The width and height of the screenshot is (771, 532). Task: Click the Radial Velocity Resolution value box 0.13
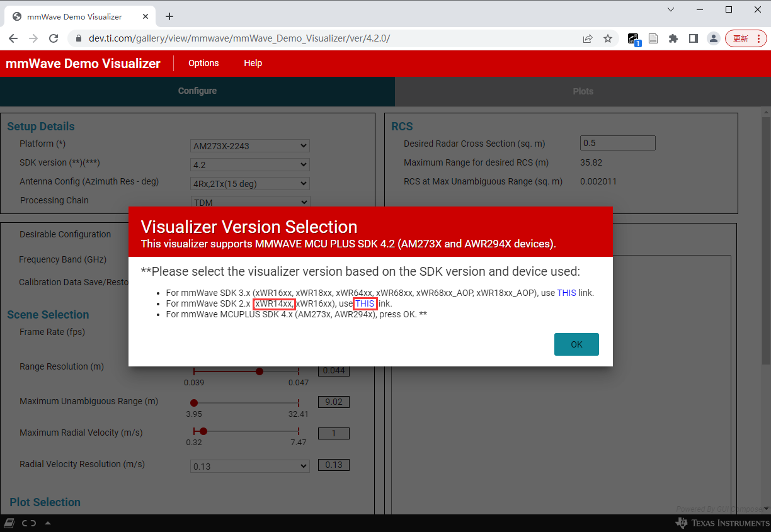[x=334, y=465]
